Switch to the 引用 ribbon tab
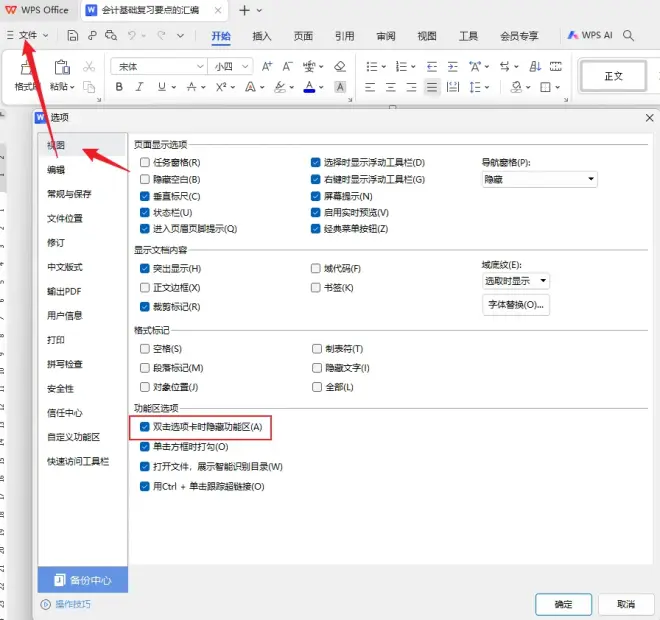This screenshot has width=660, height=620. (344, 36)
